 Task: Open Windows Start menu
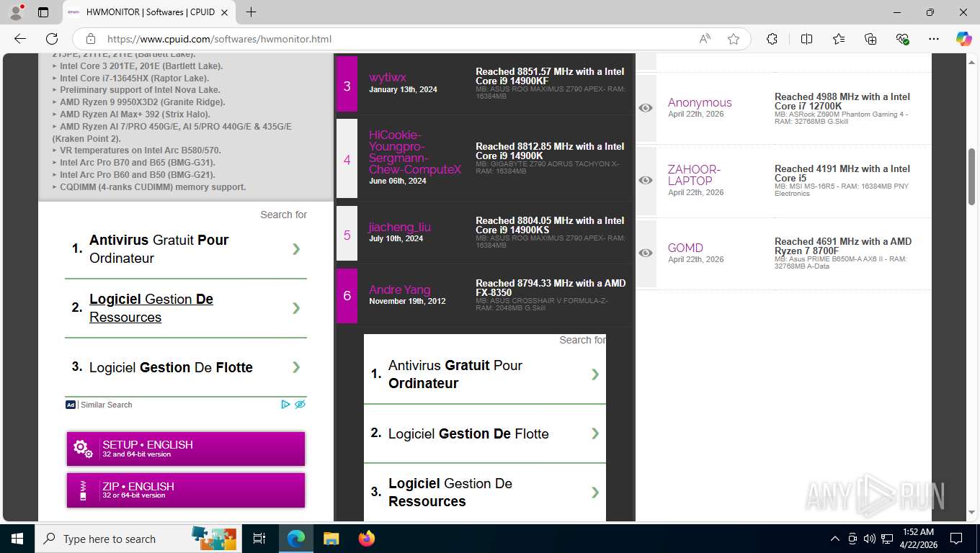(x=17, y=539)
